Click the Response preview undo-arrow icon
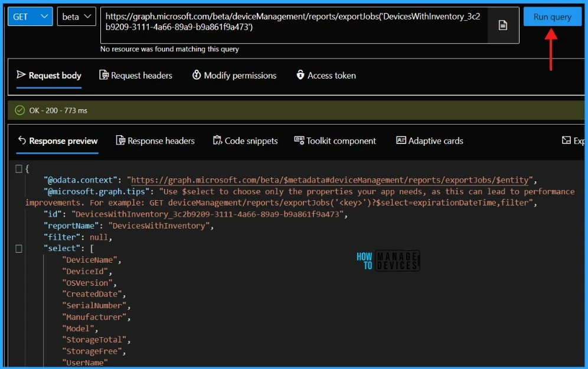This screenshot has width=588, height=369. tap(22, 141)
